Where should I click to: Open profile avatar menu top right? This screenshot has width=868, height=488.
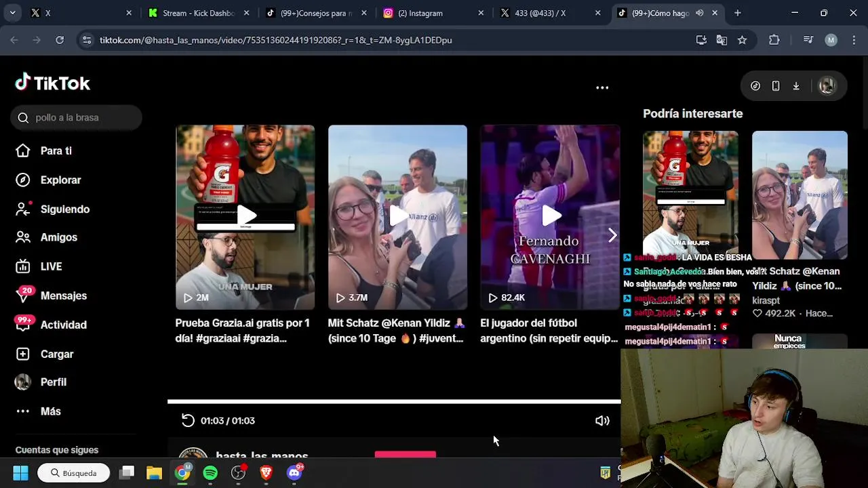click(x=827, y=86)
